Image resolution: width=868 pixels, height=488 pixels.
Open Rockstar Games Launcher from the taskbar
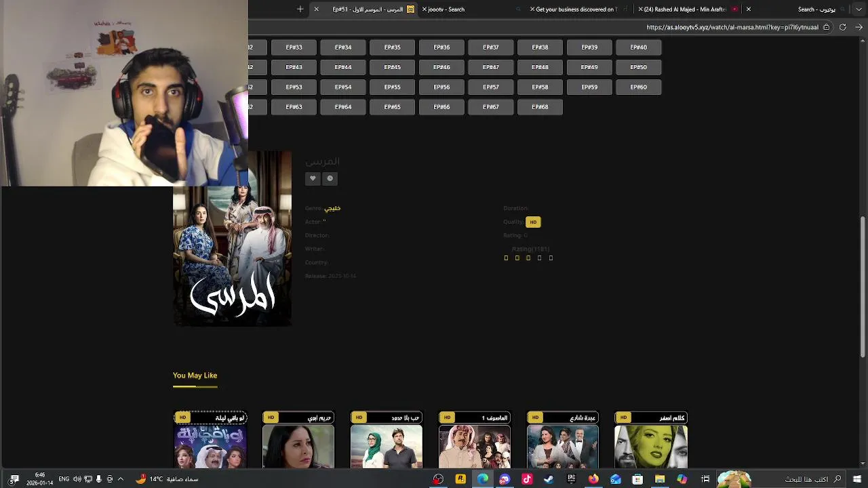(x=460, y=479)
